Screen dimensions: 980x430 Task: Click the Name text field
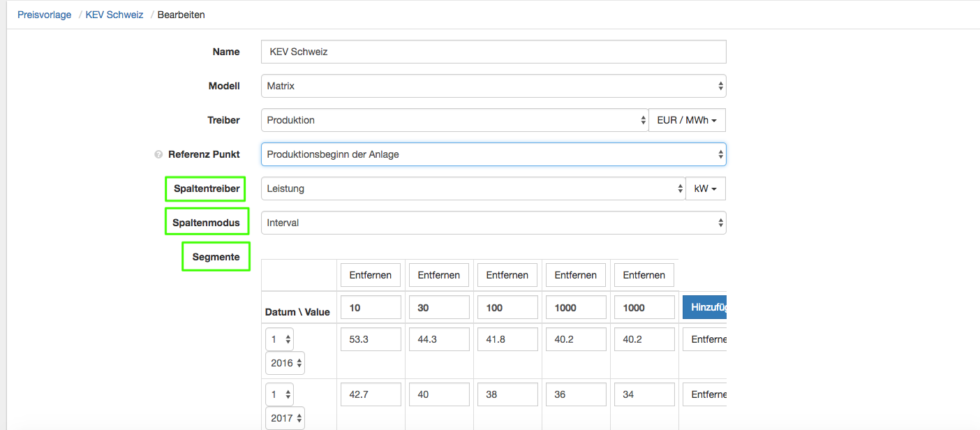[493, 52]
